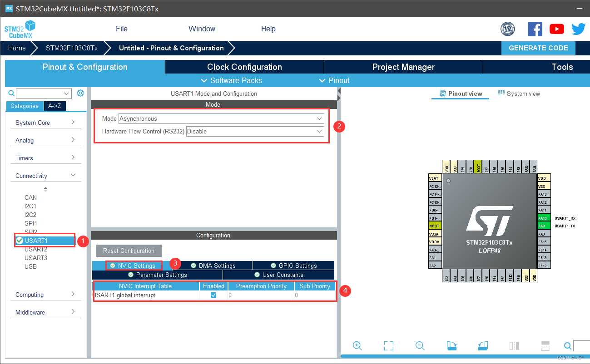The width and height of the screenshot is (590, 364).
Task: Switch to System view
Action: (x=519, y=93)
